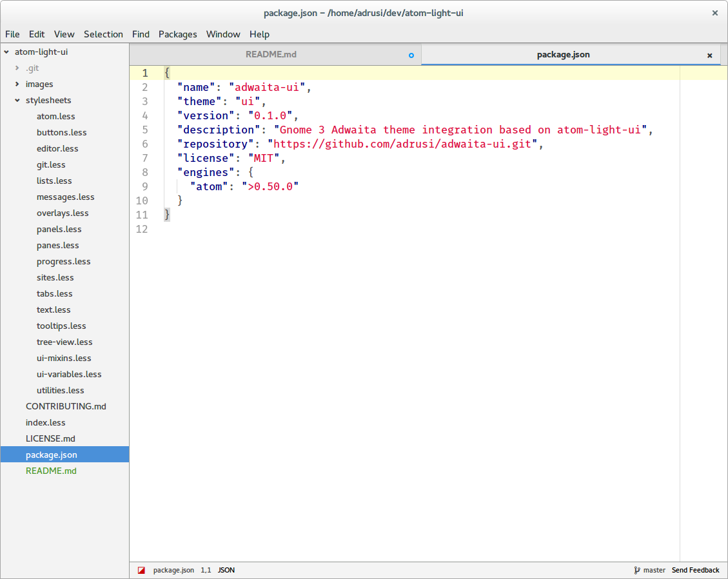This screenshot has height=579, width=728.
Task: Click line number 6 in the gutter
Action: pyautogui.click(x=145, y=144)
